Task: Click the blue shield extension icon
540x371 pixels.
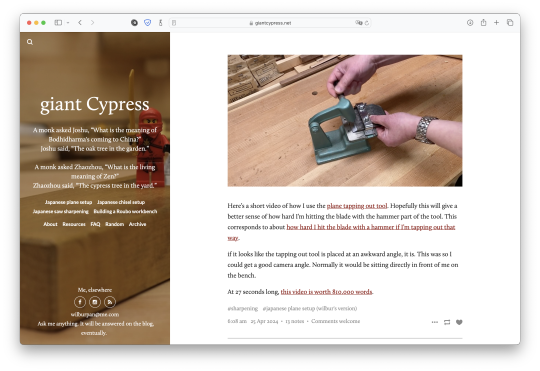Action: 147,23
